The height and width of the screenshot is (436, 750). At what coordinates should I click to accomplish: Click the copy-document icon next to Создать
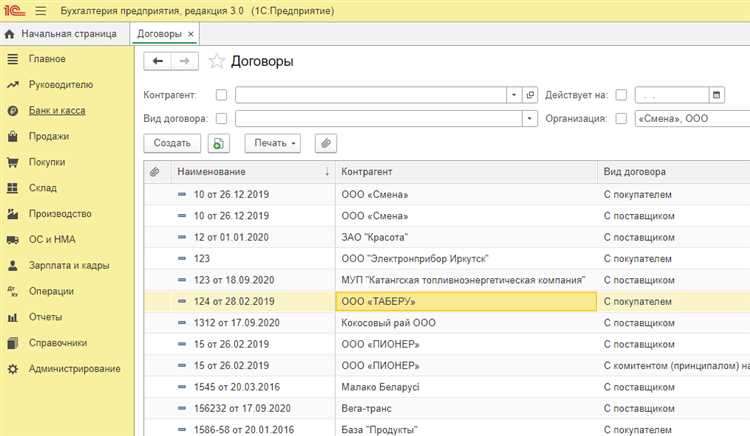[219, 143]
